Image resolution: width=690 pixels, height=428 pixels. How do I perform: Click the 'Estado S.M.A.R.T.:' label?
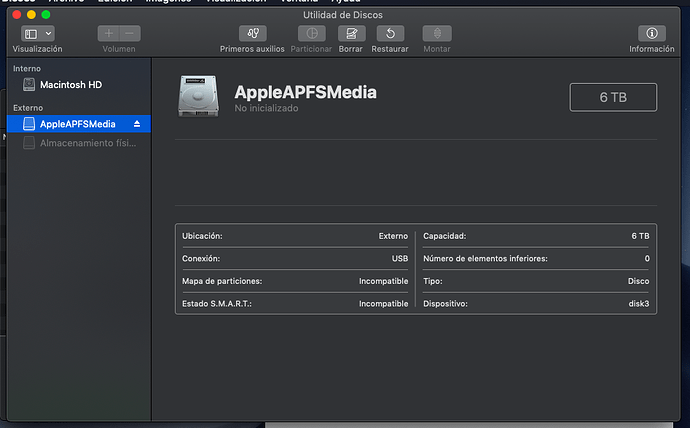217,304
